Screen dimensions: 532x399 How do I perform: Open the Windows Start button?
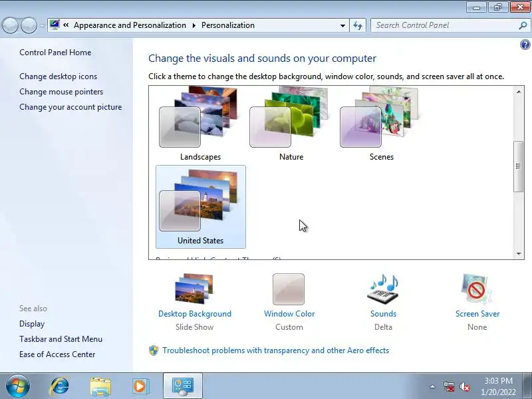point(18,386)
